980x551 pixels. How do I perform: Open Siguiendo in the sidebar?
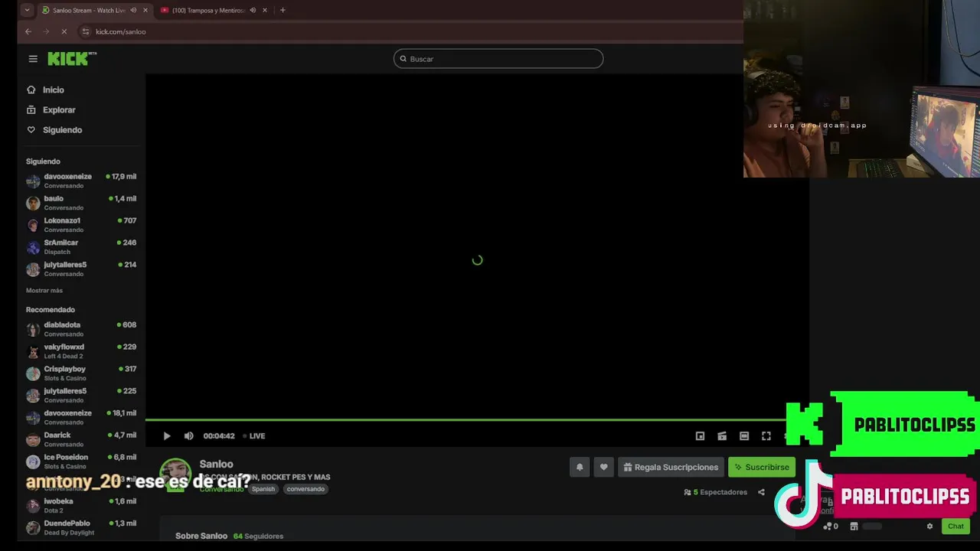pos(62,130)
